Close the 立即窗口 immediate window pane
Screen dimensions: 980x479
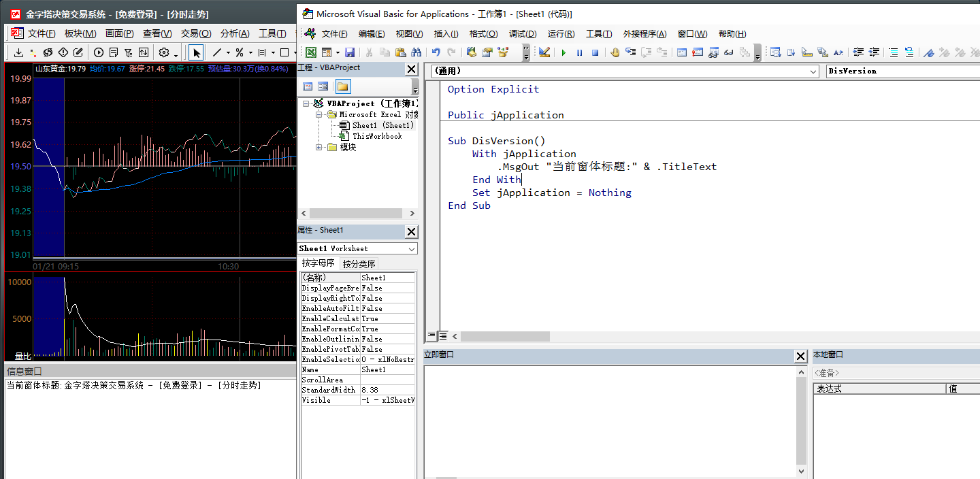(801, 357)
